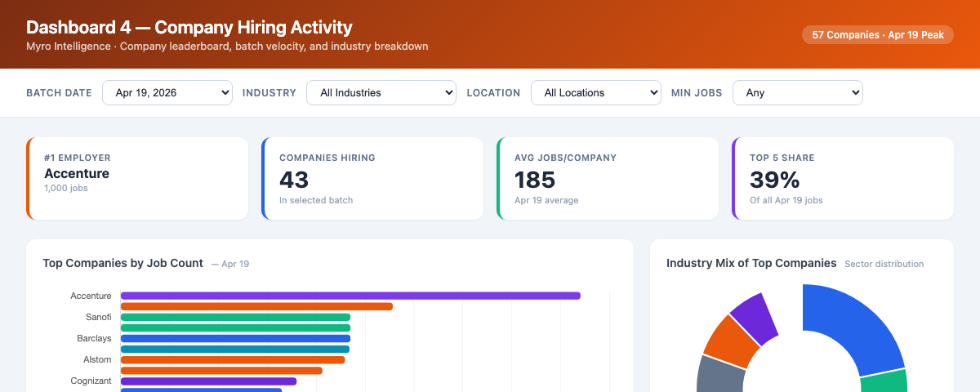Click the Top Companies by Job Count title

[123, 263]
